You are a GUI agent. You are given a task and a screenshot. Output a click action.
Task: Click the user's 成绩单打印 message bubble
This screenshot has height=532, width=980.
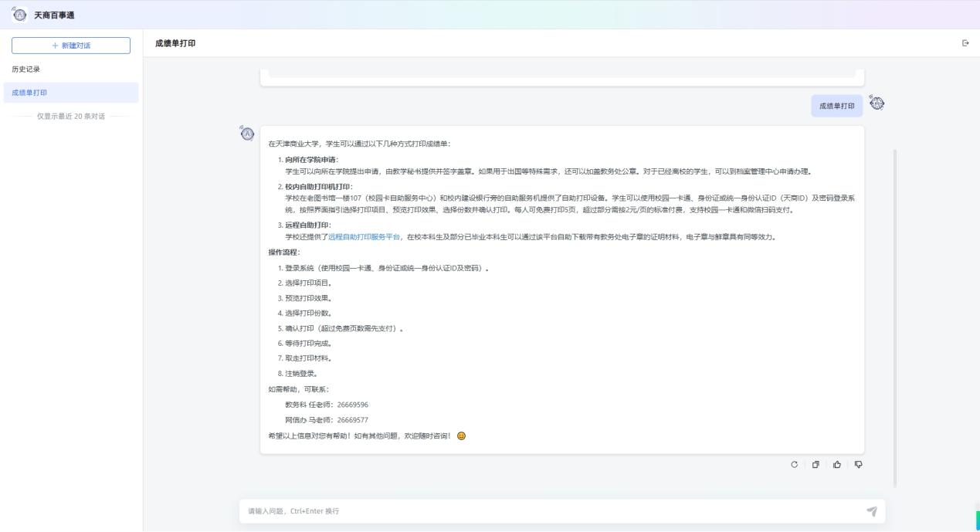pos(836,106)
